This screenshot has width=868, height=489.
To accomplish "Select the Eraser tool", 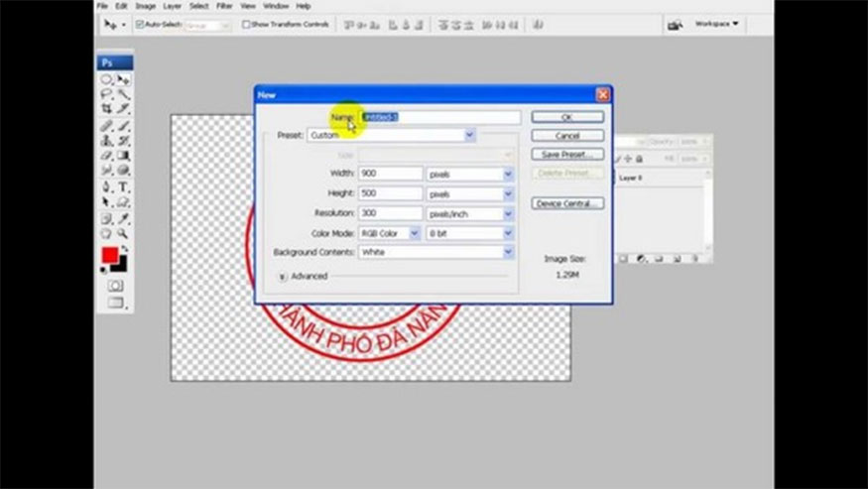I will pyautogui.click(x=106, y=156).
